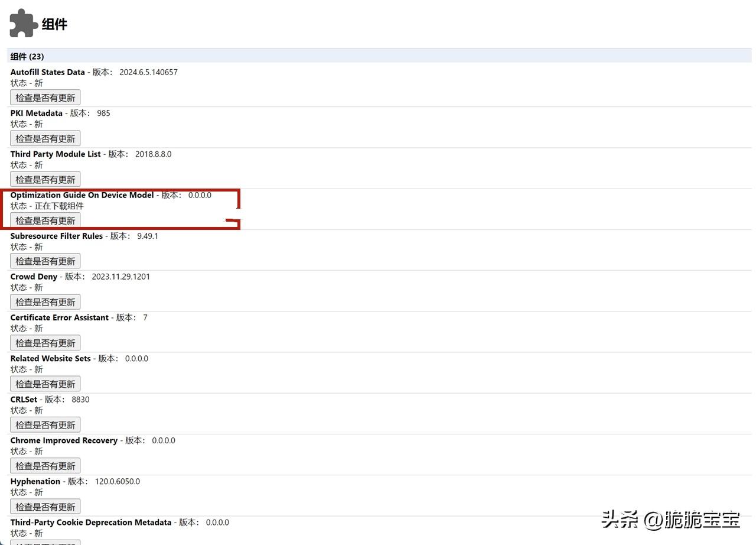Select the version text 2023.11.29.1201
Viewport: 756px width, 545px height.
(121, 277)
